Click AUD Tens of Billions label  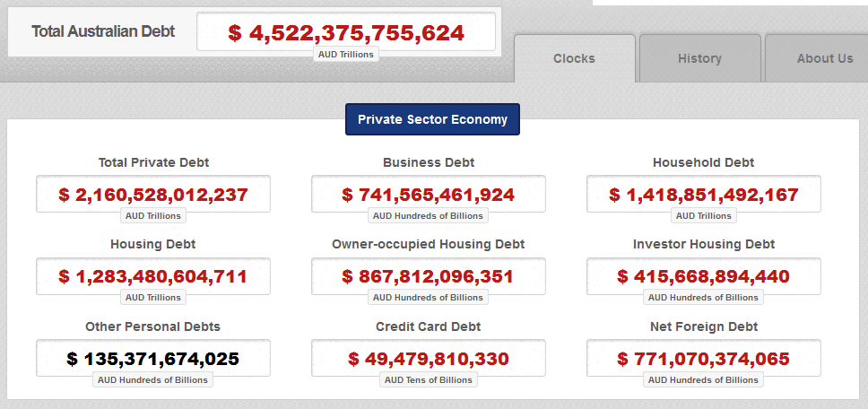point(429,379)
